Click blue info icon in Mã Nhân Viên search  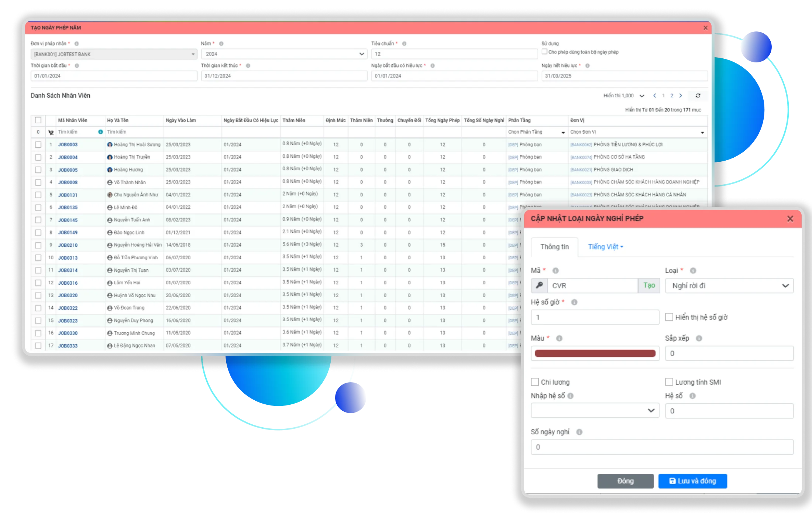click(100, 132)
